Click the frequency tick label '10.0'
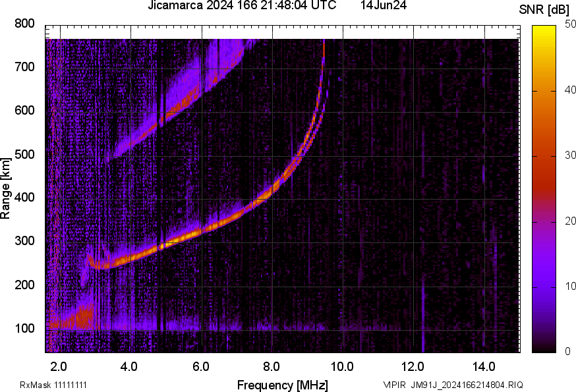 342,367
